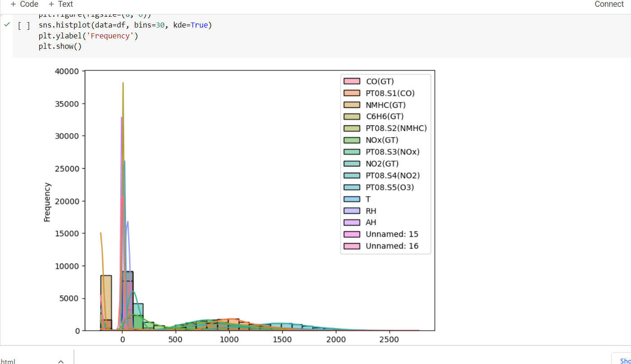631x364 pixels.
Task: Collapse the html output section chevron
Action: [x=61, y=361]
